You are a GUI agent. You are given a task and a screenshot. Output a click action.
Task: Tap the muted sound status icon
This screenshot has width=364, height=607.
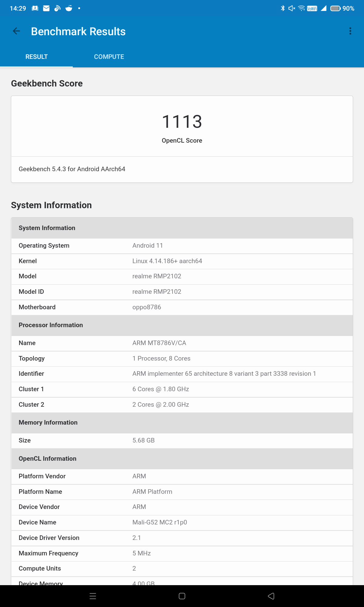tap(292, 8)
